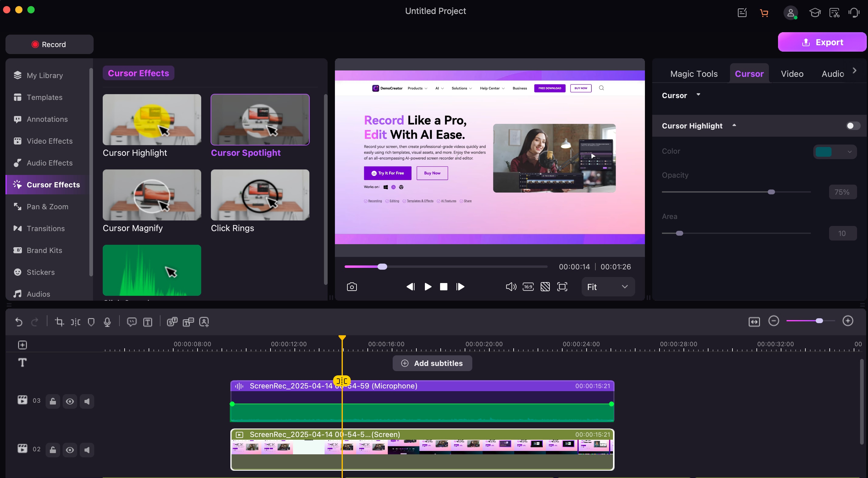Click the undo arrow icon
The height and width of the screenshot is (478, 868).
(19, 322)
